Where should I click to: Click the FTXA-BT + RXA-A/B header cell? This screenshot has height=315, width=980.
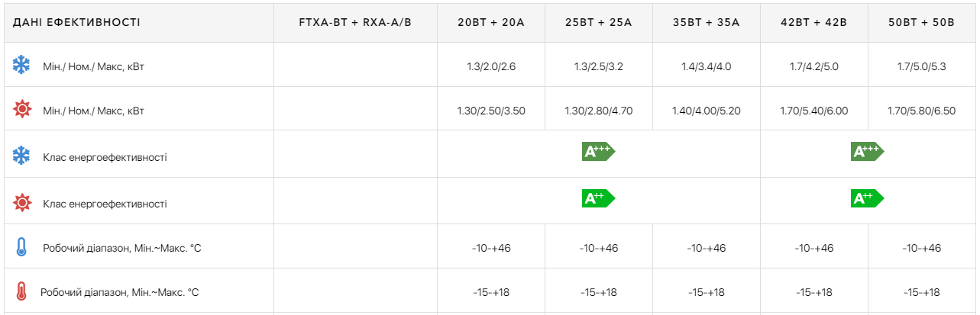(355, 22)
